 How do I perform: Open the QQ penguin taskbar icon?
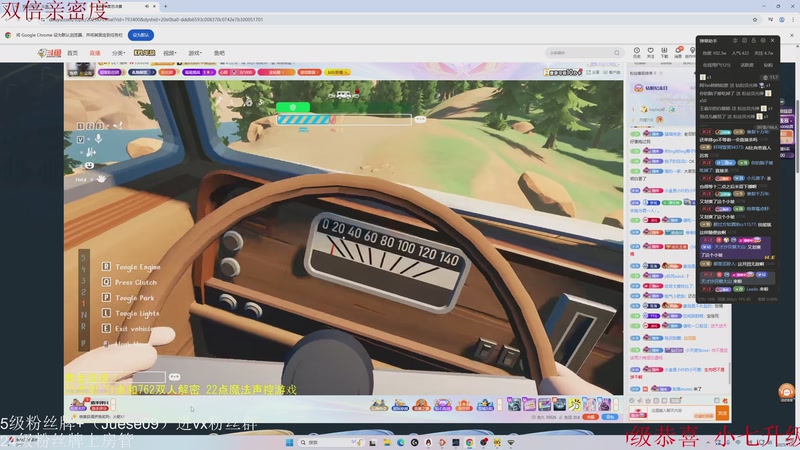(x=428, y=442)
